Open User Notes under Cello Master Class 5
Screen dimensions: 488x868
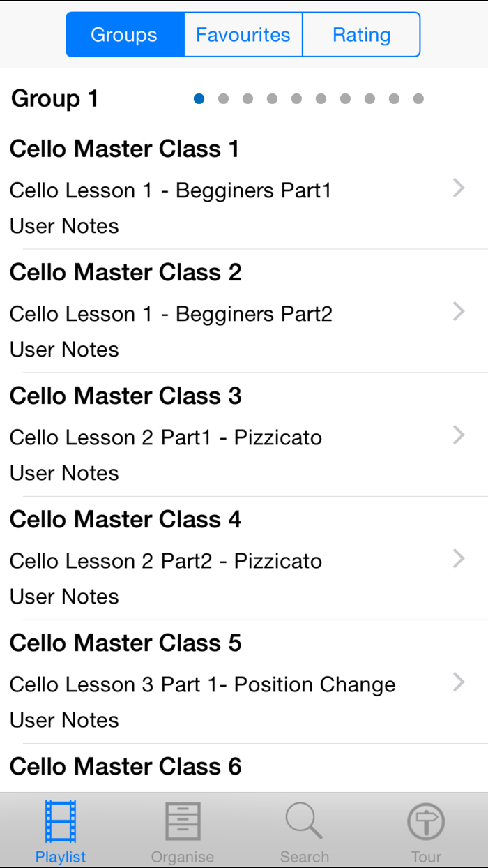tap(64, 720)
